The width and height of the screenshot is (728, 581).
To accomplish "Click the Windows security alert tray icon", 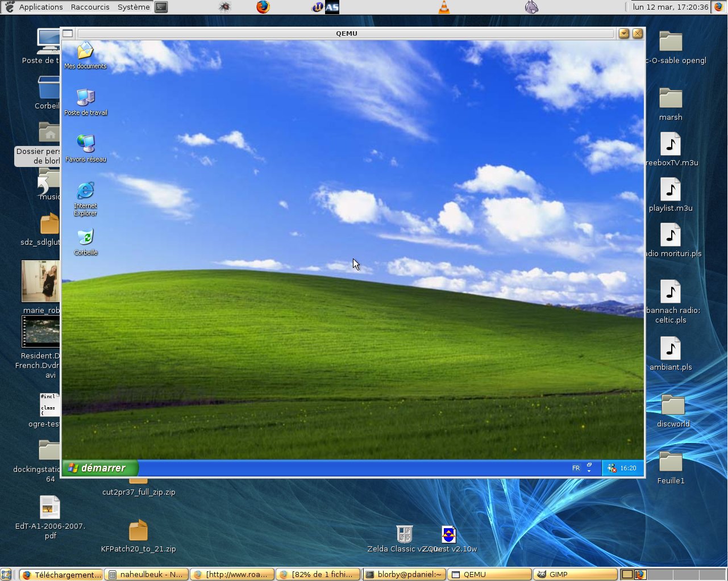I will click(x=611, y=468).
